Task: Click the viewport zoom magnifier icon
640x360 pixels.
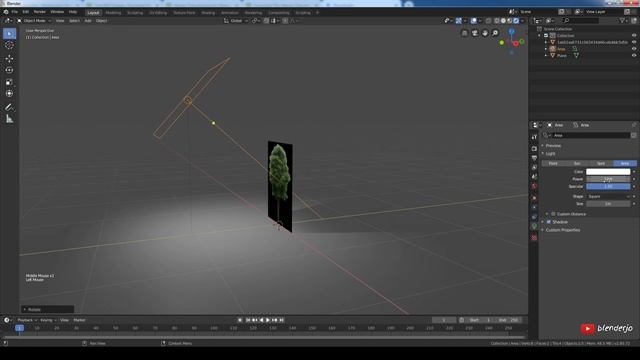Action: (x=495, y=33)
